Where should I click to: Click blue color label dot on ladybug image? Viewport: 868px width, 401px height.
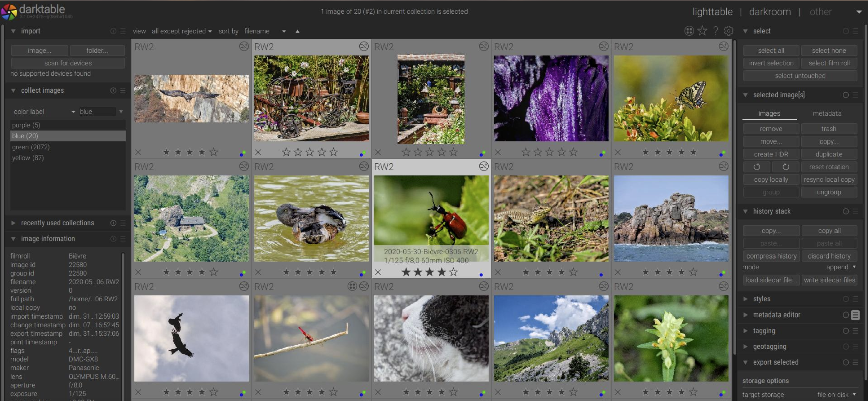[x=481, y=275]
